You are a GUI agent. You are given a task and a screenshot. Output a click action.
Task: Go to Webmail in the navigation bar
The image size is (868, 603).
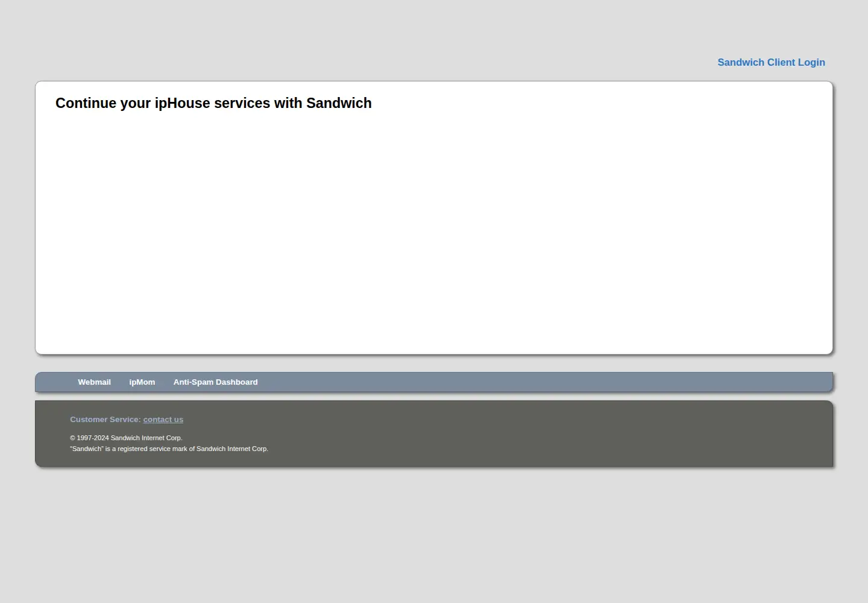pyautogui.click(x=94, y=382)
